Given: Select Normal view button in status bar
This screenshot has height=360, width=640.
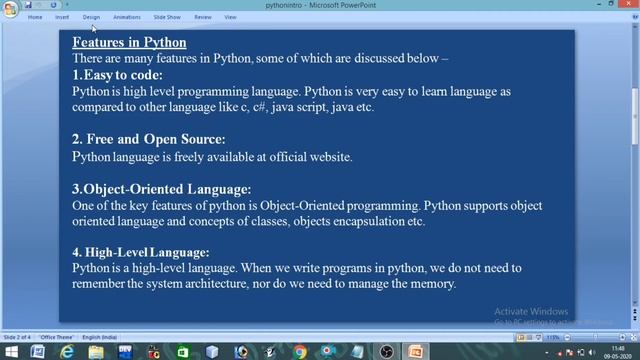Looking at the screenshot, I should click(x=520, y=338).
